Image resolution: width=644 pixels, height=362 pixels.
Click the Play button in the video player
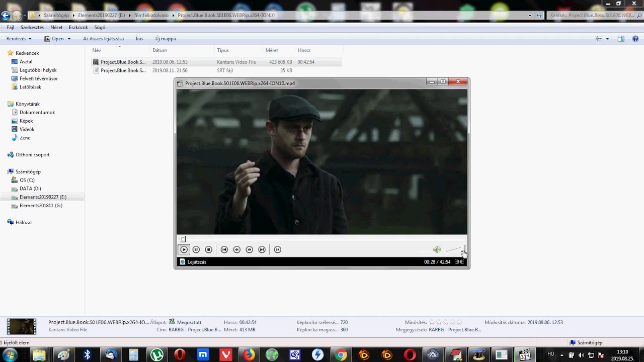tap(184, 249)
